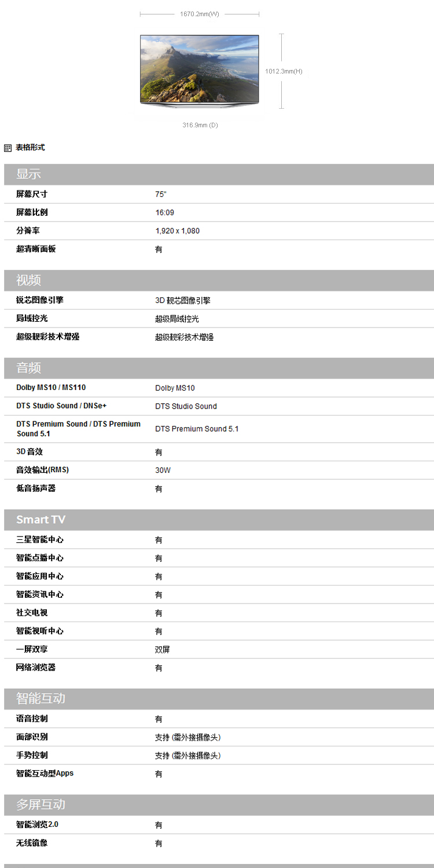Select the 一屏双享 row label
434x868 pixels.
tap(32, 649)
